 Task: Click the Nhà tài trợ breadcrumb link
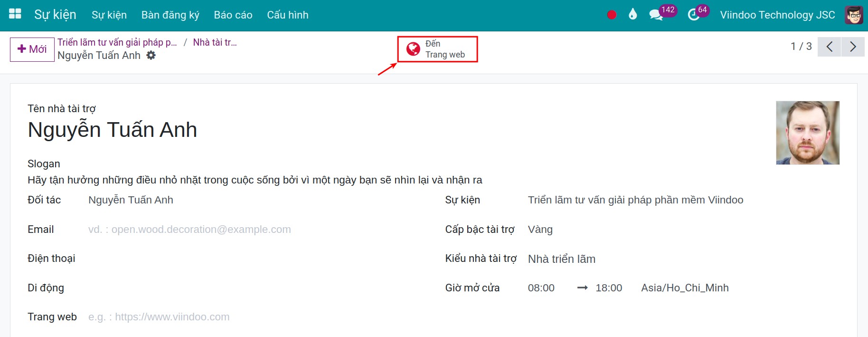pos(215,42)
